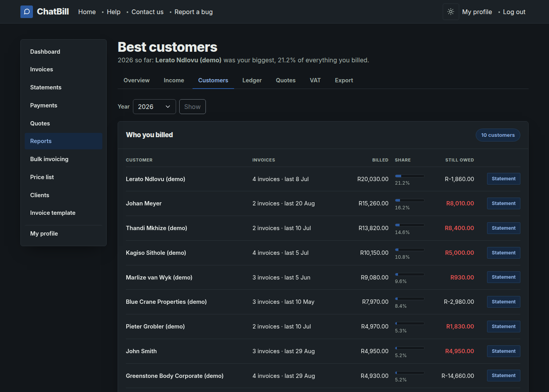Open Invoice template in the sidebar

[x=64, y=213]
